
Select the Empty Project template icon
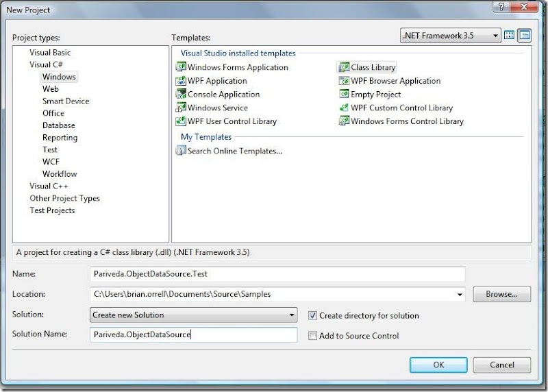[345, 94]
